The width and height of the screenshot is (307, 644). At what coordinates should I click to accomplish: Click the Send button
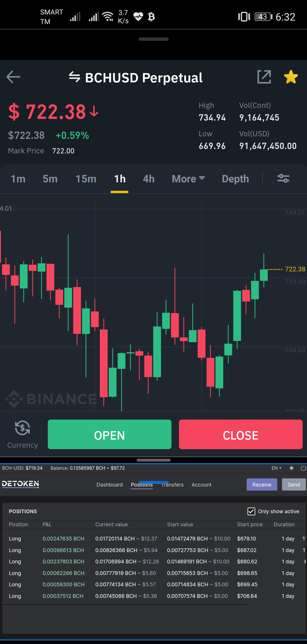tap(294, 485)
